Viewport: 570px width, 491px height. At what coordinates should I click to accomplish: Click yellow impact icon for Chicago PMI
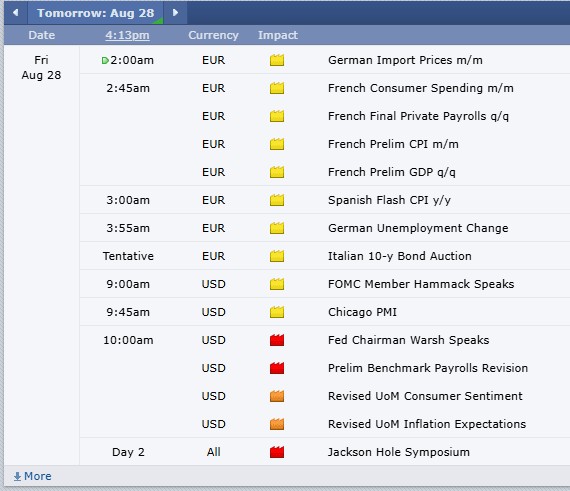tap(277, 312)
